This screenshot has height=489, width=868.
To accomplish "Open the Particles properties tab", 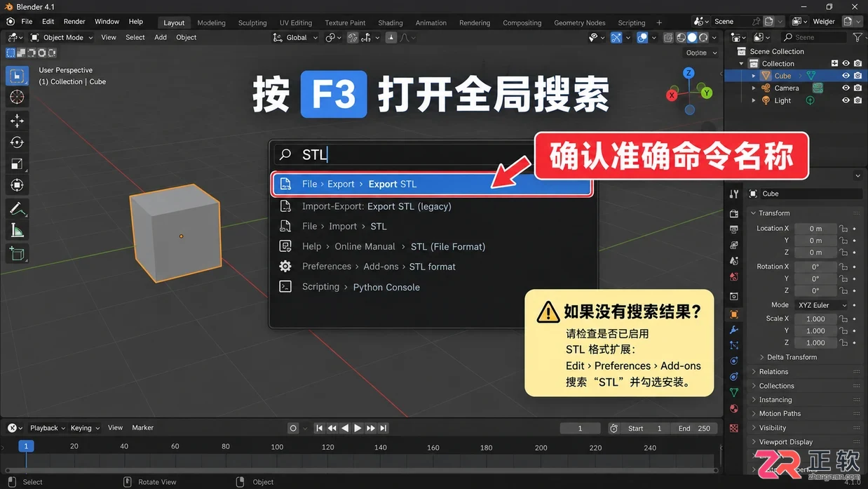I will click(734, 345).
